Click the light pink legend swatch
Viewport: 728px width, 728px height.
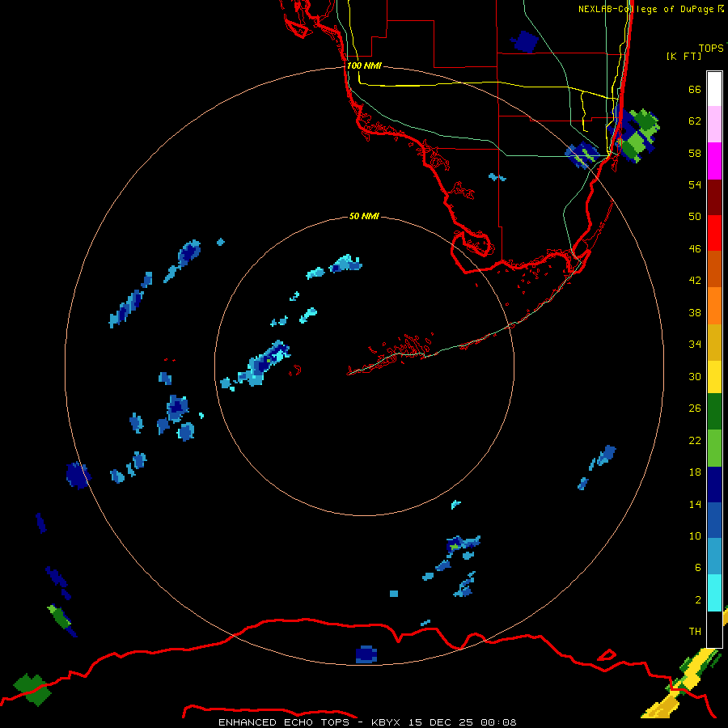[714, 124]
